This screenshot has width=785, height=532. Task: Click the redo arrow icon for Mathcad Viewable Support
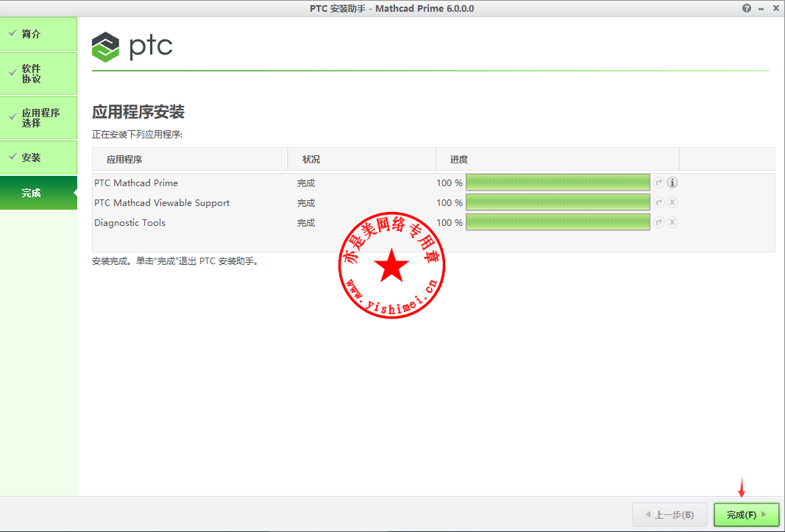point(659,202)
